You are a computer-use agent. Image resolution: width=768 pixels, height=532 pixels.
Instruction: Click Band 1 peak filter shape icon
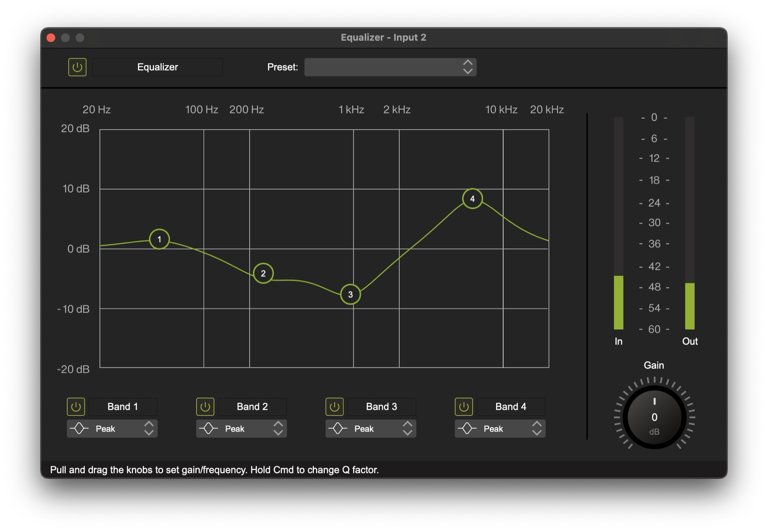click(x=79, y=429)
